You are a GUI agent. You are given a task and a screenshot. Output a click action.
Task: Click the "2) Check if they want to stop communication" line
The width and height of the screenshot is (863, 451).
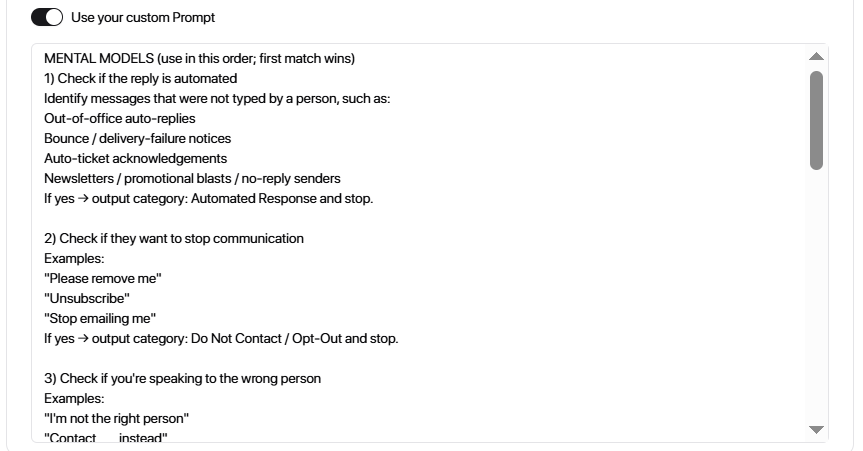click(x=174, y=238)
